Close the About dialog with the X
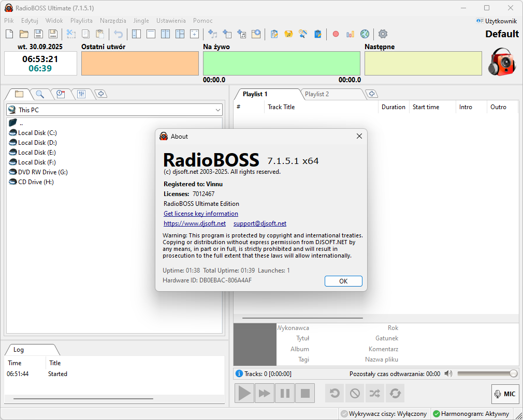 (359, 136)
